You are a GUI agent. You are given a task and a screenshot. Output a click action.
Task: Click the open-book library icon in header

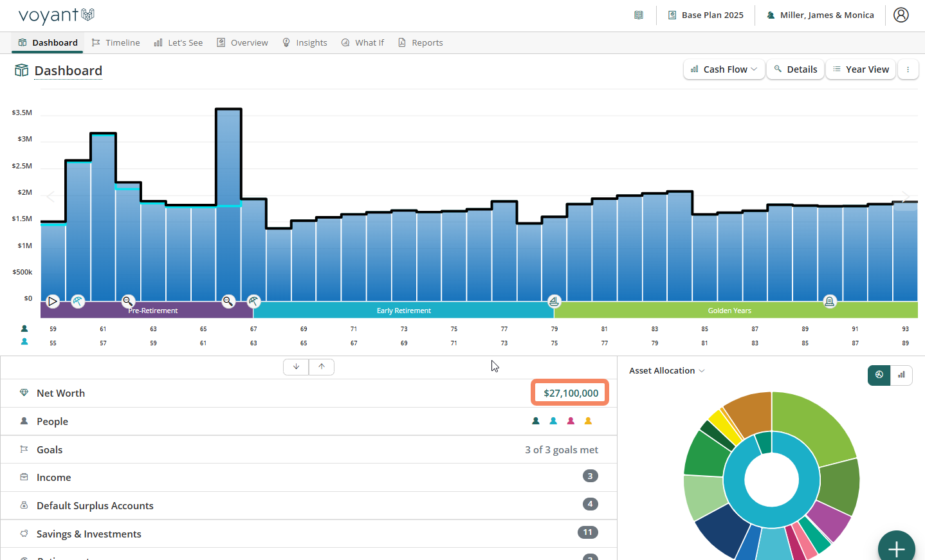point(638,15)
